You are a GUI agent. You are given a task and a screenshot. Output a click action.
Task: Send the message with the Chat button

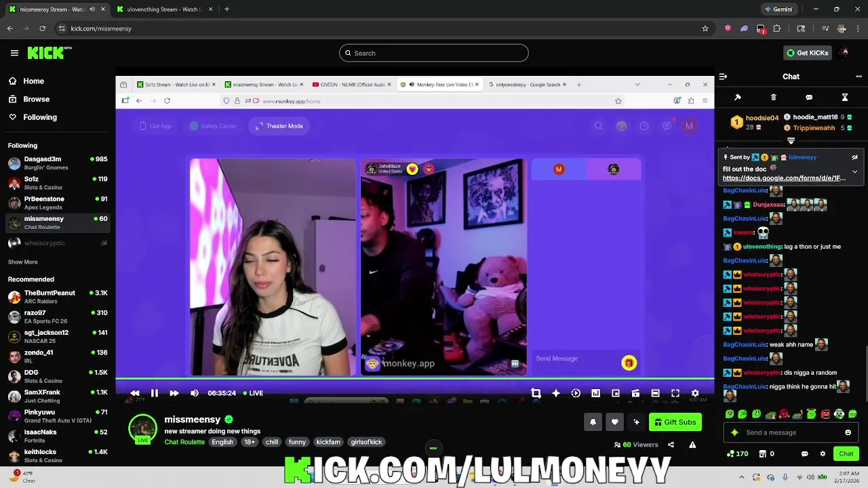point(846,454)
